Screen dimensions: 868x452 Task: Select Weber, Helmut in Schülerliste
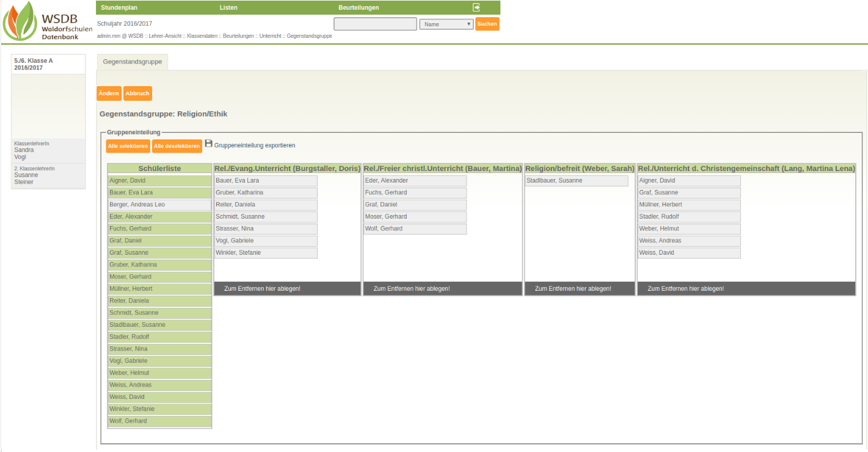coord(159,373)
